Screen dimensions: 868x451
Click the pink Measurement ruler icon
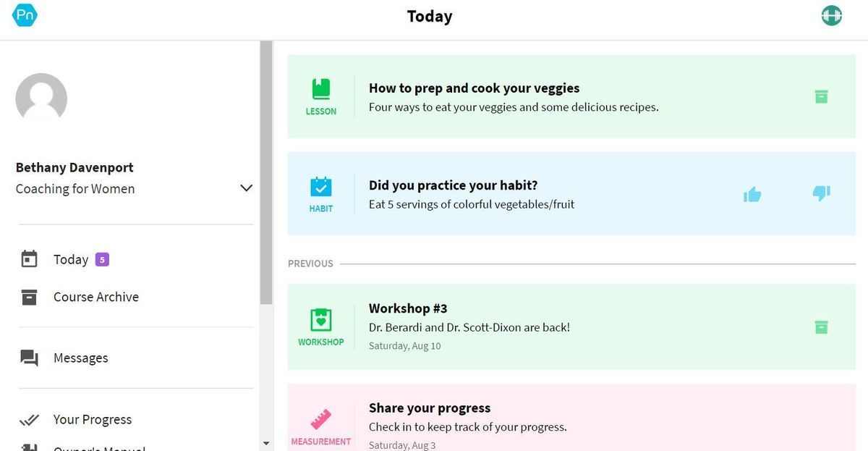321,420
